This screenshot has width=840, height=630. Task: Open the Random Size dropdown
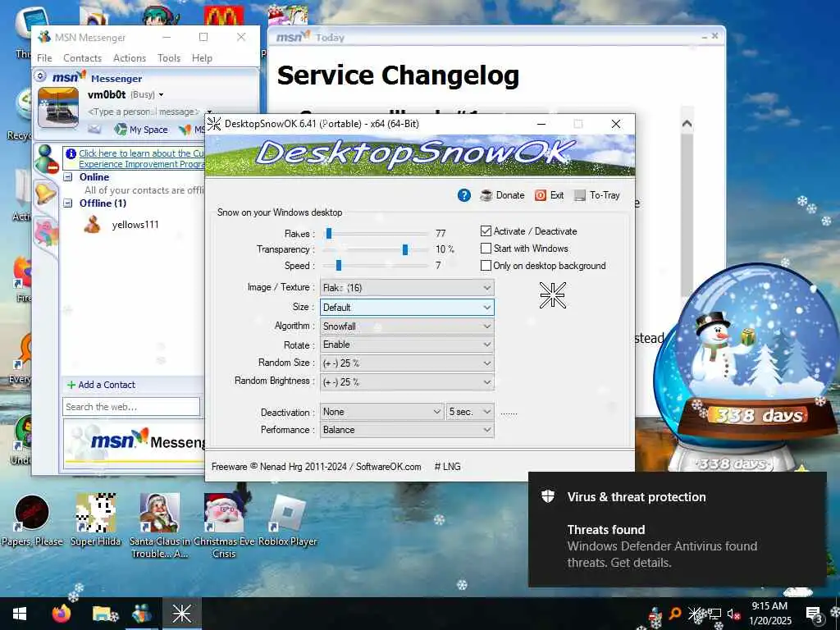[x=407, y=363]
